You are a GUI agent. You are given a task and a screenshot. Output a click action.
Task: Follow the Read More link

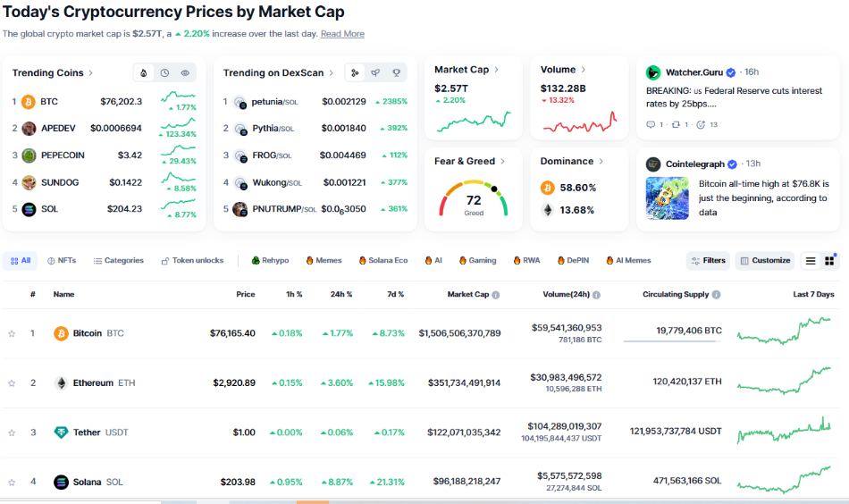click(x=342, y=34)
